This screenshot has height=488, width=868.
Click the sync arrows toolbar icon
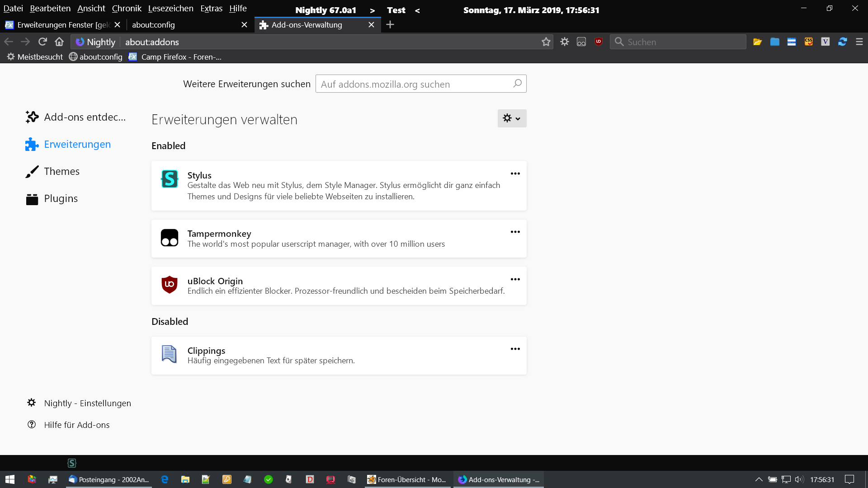click(842, 42)
